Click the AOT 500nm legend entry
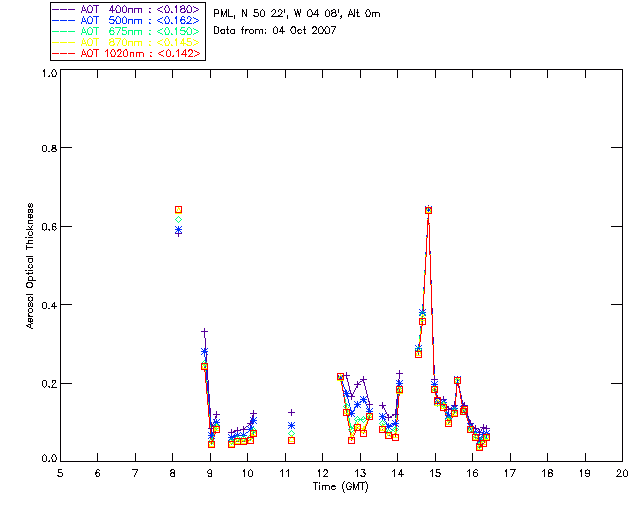 coord(127,20)
